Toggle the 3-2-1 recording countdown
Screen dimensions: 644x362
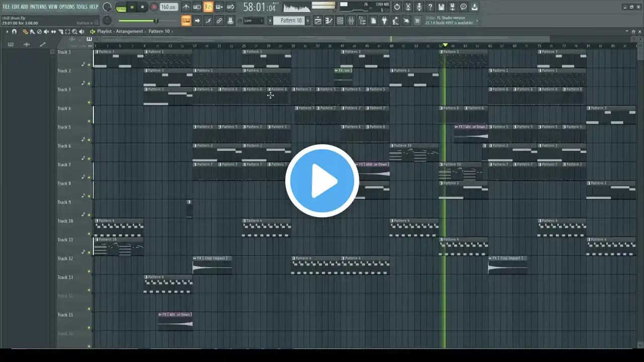(208, 7)
